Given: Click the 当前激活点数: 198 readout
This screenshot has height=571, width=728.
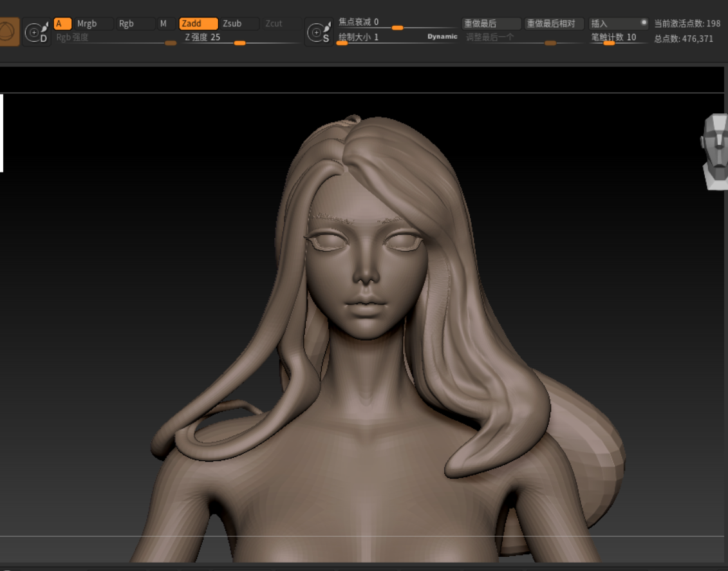Looking at the screenshot, I should 687,24.
